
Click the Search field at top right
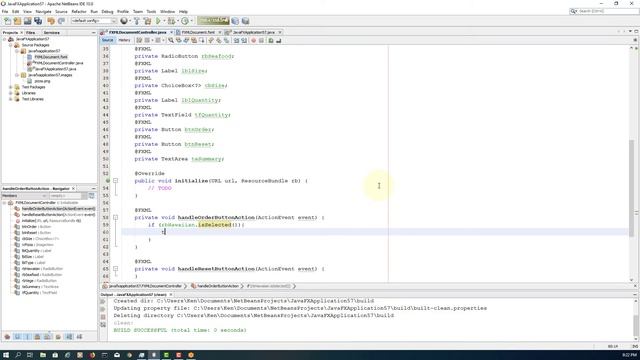(604, 11)
